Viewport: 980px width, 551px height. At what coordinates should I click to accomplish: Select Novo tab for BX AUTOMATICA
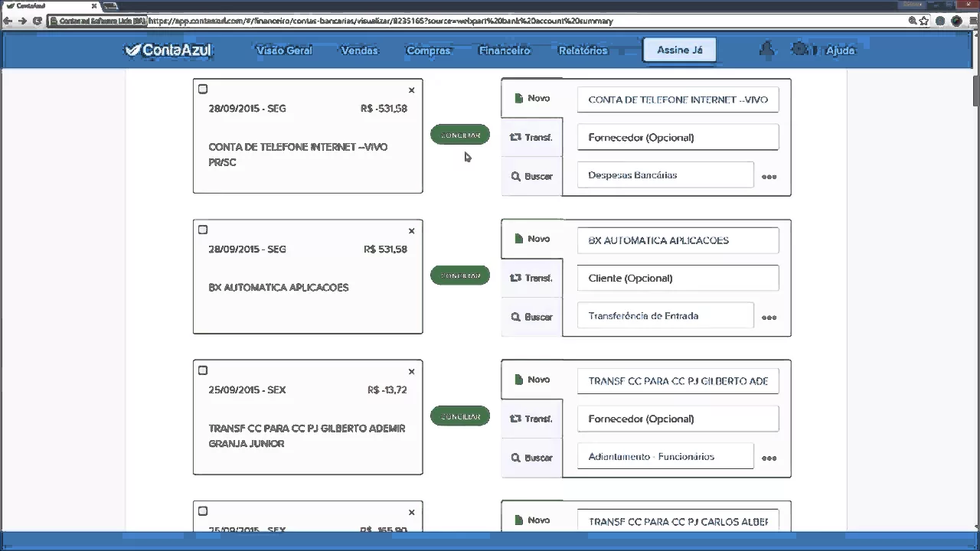[x=532, y=239]
